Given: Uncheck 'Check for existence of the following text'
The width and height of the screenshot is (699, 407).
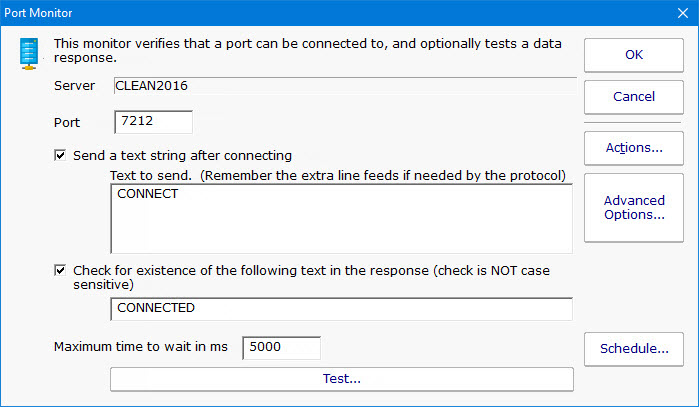Looking at the screenshot, I should coord(62,270).
